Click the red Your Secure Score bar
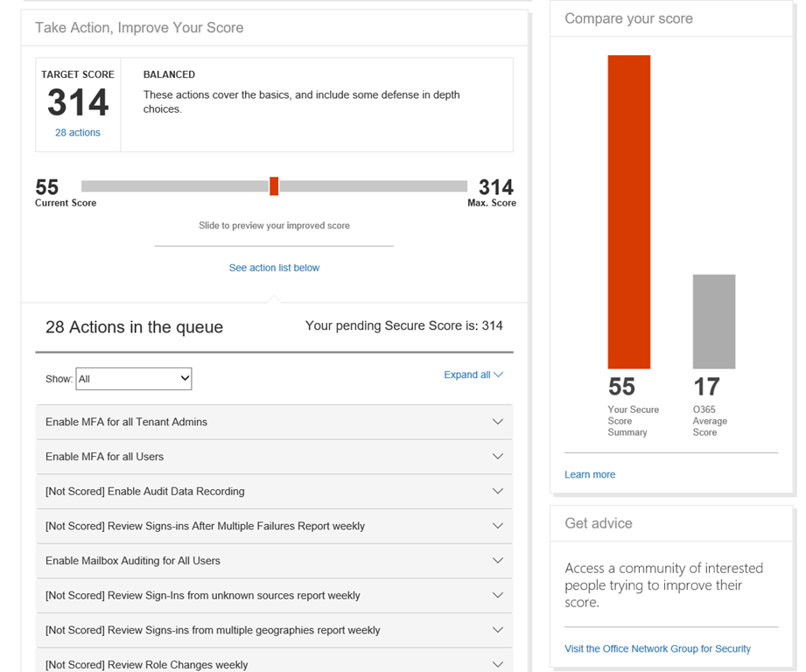This screenshot has width=806, height=672. pos(628,212)
